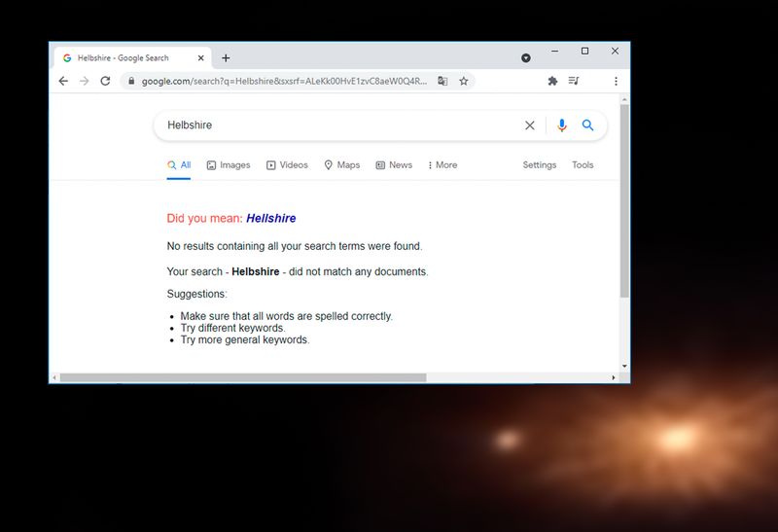Click the vertical scrollbar thumb
778x532 pixels.
click(x=624, y=201)
